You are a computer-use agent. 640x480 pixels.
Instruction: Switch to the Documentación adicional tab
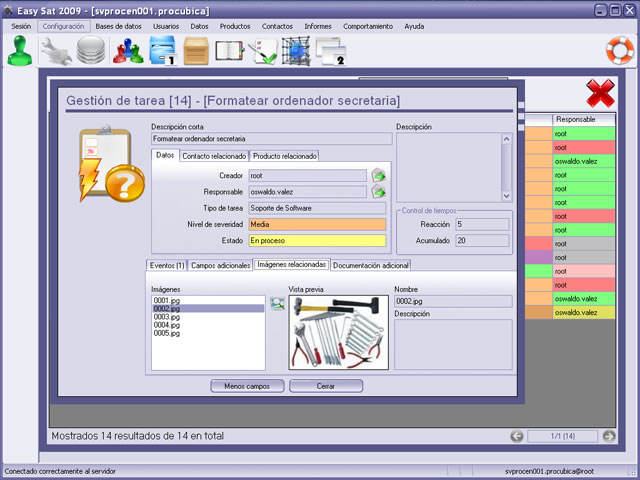371,265
